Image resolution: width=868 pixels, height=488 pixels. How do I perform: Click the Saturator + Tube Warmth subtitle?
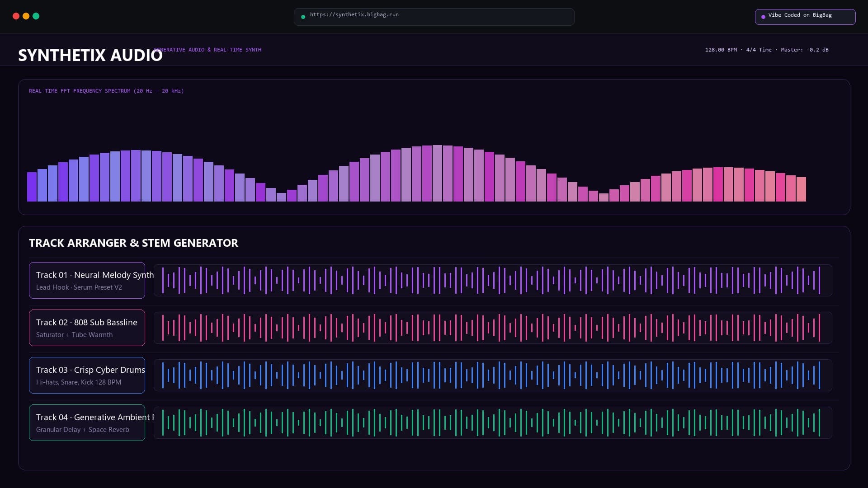[75, 335]
